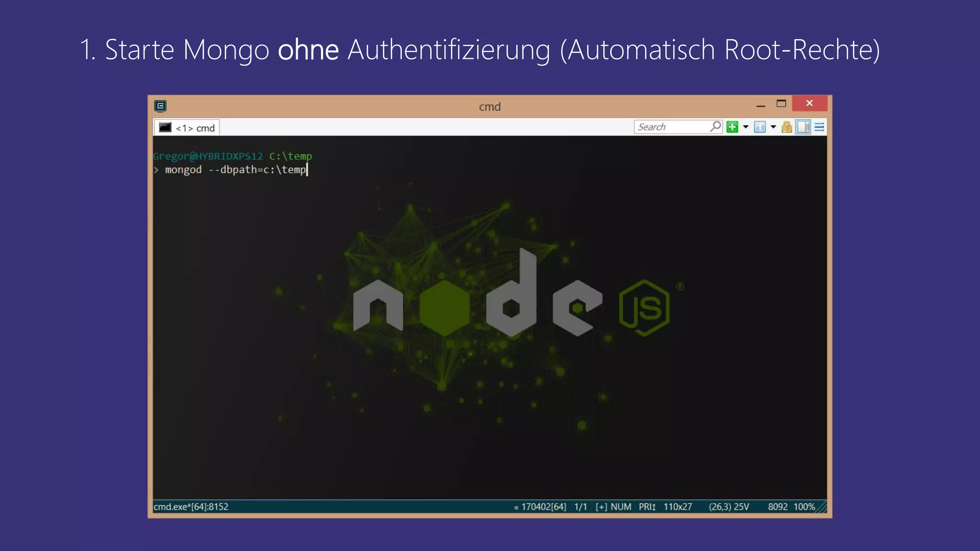This screenshot has height=551, width=980.
Task: Close the cmd window
Action: (810, 103)
